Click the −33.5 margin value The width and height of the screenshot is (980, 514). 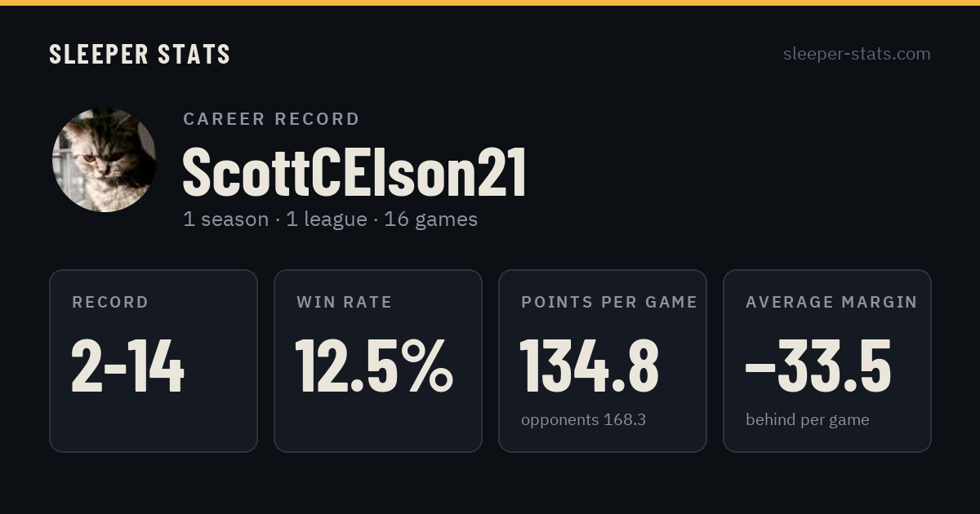(x=818, y=366)
